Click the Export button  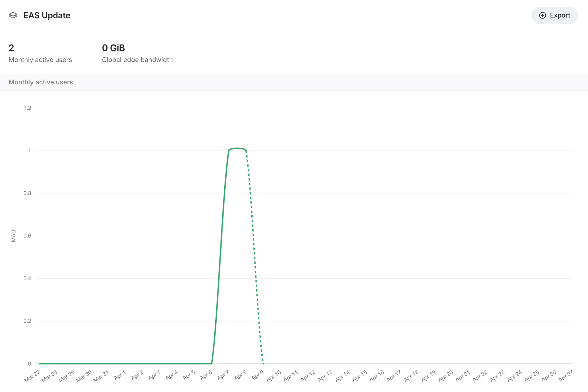point(554,15)
